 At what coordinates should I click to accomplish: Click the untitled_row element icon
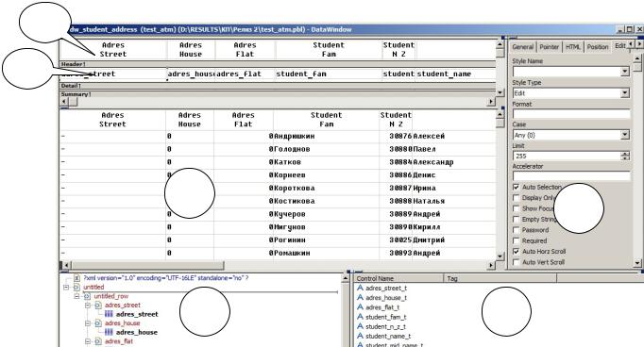(87, 296)
